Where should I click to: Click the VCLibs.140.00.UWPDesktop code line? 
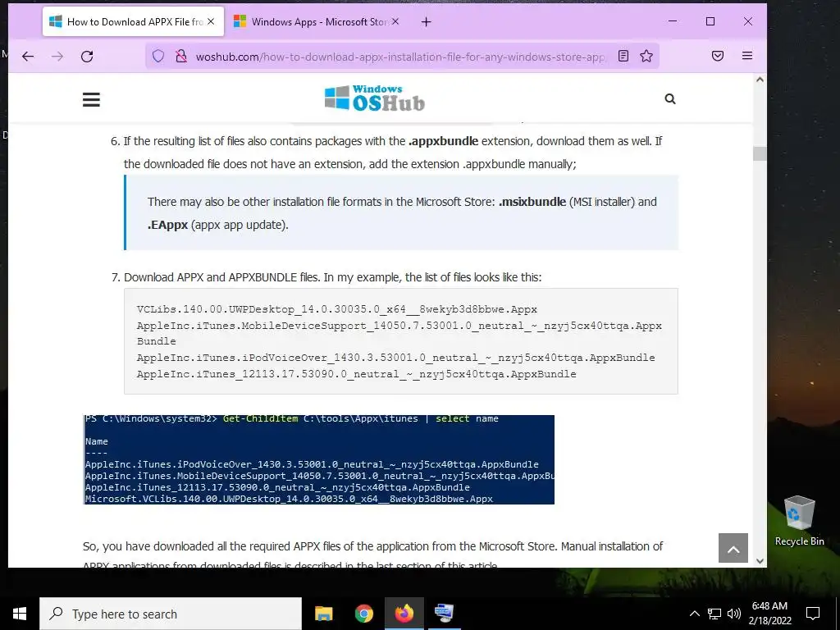click(x=336, y=309)
